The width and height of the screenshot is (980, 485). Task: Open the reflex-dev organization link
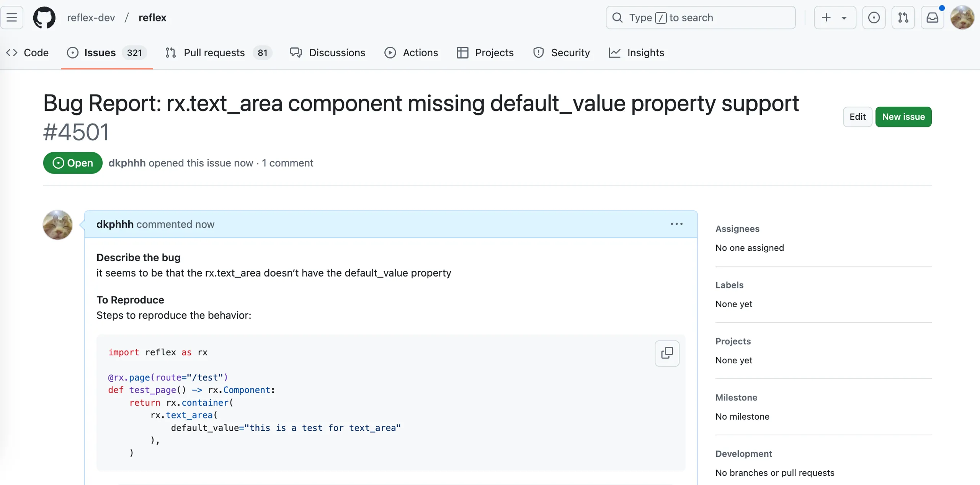pos(91,18)
